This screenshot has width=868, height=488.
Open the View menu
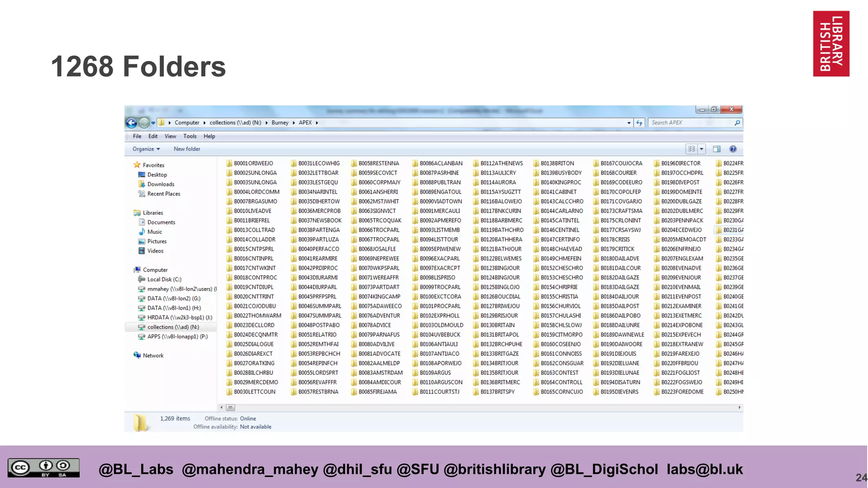click(x=170, y=136)
